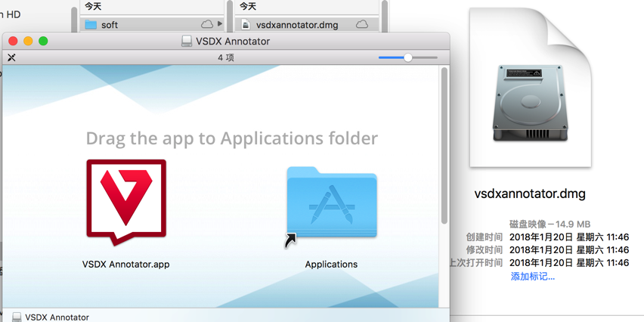Screen dimensions: 644x322
Task: Click the 上次打开时间 date value
Action: click(569, 262)
